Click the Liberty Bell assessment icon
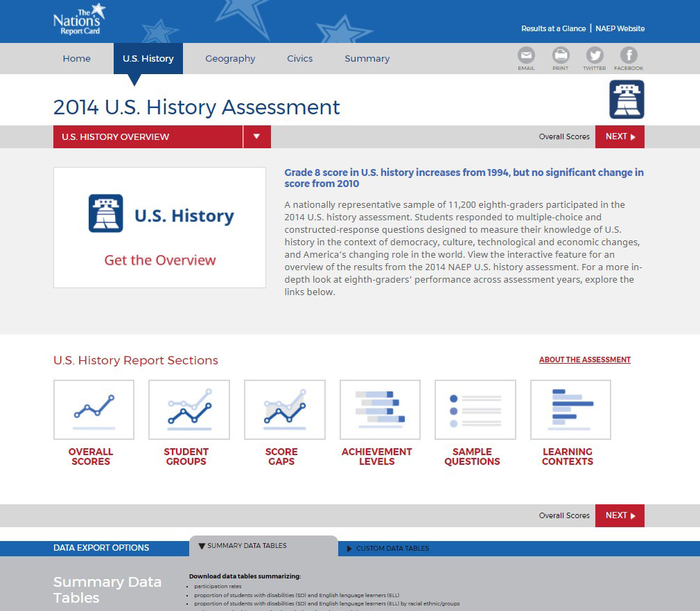This screenshot has height=611, width=700. 626,99
